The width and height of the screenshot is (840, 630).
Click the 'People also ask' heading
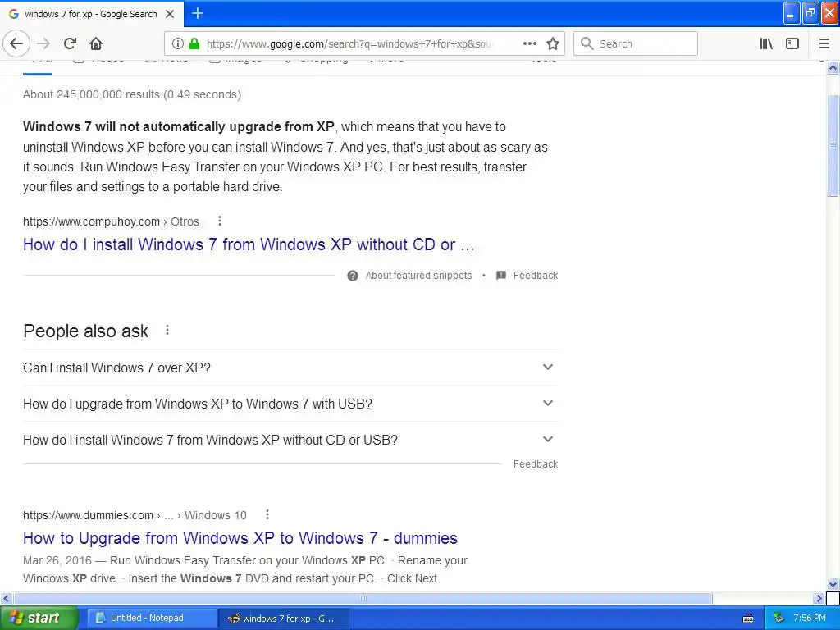(x=85, y=331)
